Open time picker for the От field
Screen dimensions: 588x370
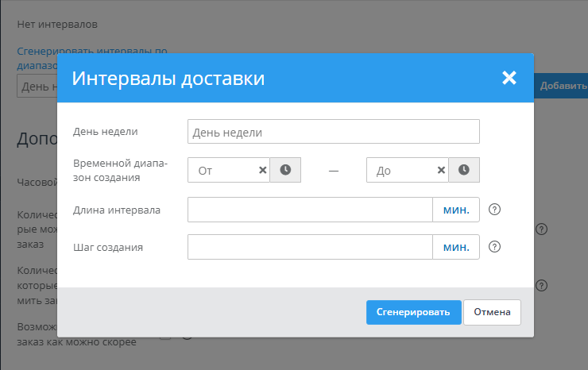(285, 170)
